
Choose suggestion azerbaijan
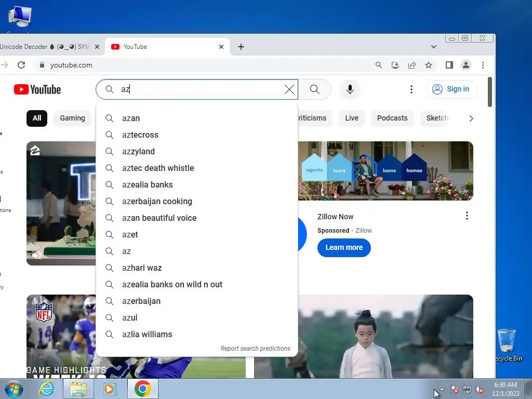pyautogui.click(x=197, y=301)
